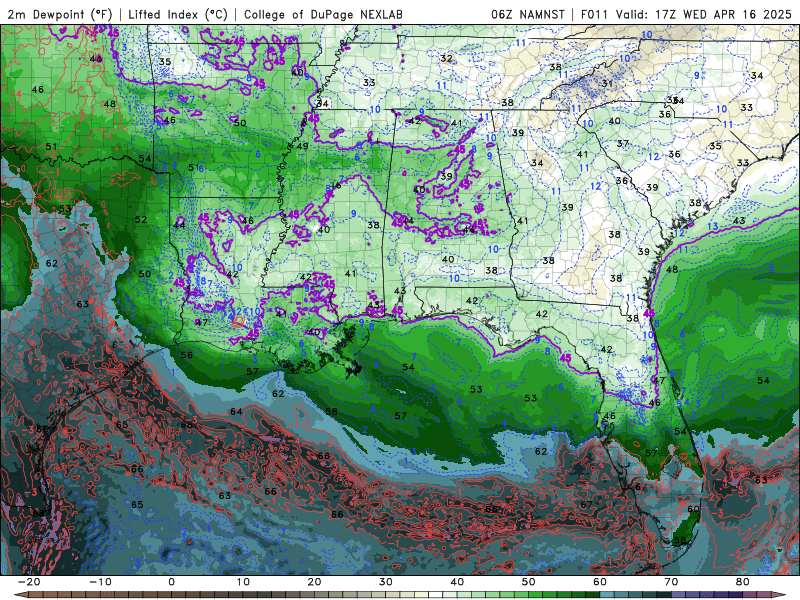Click the "2m Dewpoint (°F)" title text
The image size is (800, 600).
tap(60, 14)
